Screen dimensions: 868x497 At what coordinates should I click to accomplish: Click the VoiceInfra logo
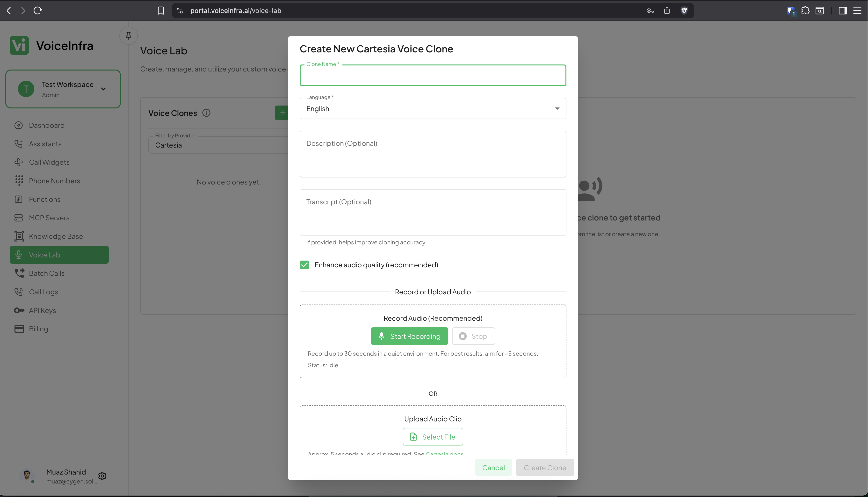click(x=51, y=45)
